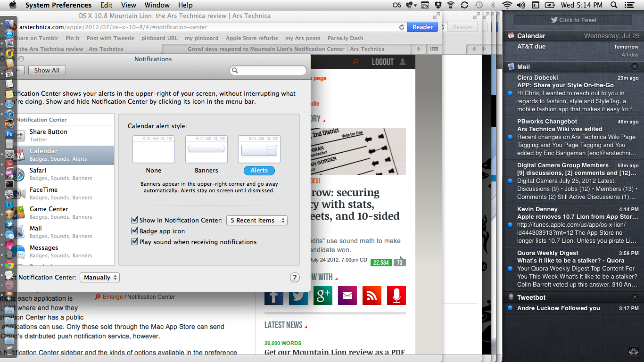Click the LOGOUT link
Screen dimensions: 644x362
coord(382,62)
